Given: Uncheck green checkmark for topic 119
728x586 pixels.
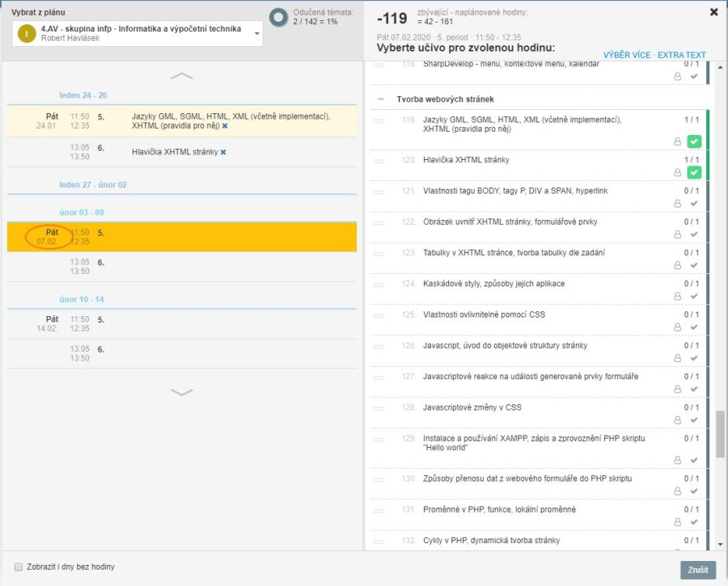Looking at the screenshot, I should 694,141.
